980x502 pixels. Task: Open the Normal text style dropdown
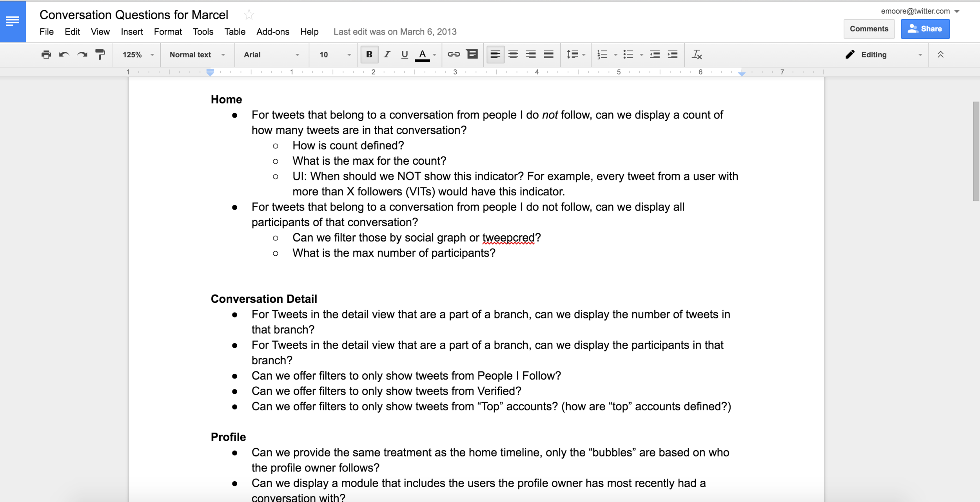pyautogui.click(x=197, y=55)
